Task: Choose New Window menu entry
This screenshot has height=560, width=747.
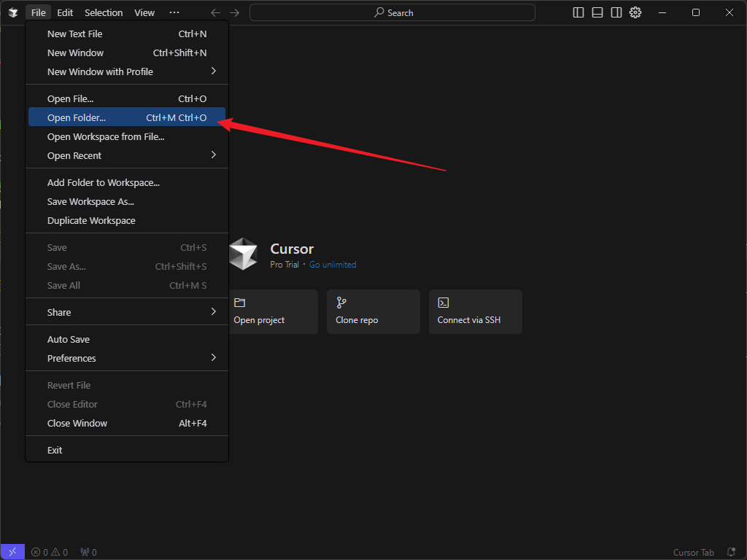Action: coord(127,52)
